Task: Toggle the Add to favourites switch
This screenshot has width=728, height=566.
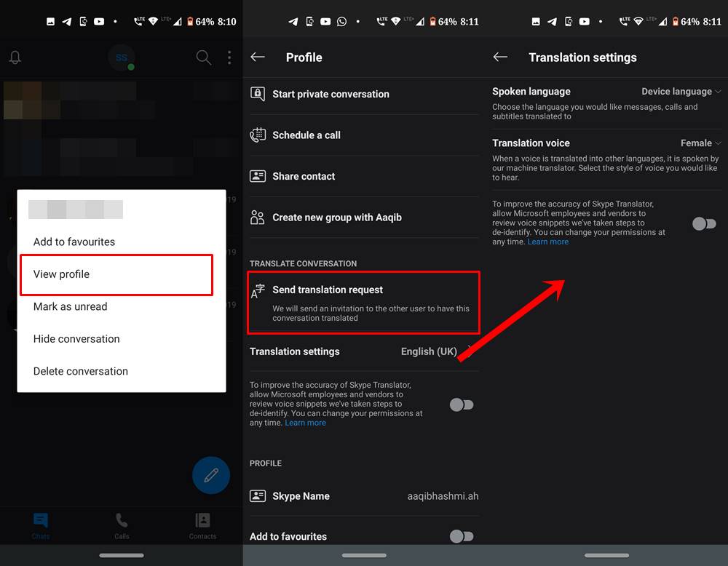Action: coord(462,536)
